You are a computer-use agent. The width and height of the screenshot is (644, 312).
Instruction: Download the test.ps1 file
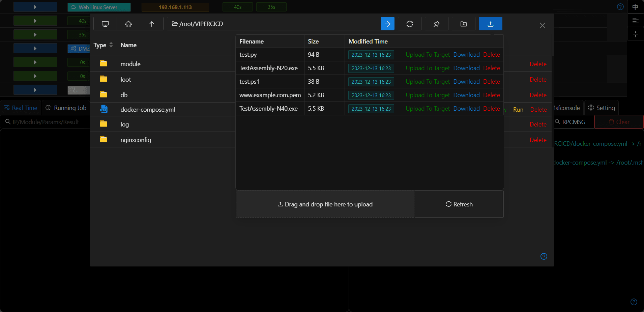(466, 82)
